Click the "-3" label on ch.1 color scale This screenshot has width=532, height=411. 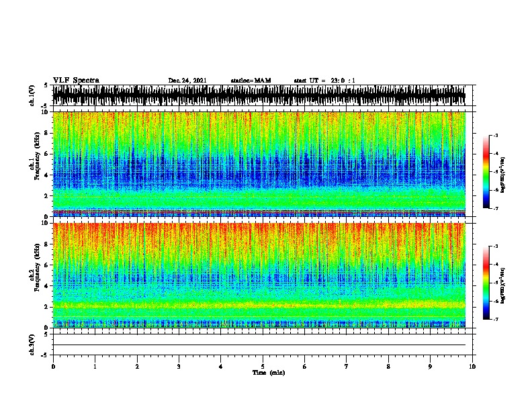point(495,135)
